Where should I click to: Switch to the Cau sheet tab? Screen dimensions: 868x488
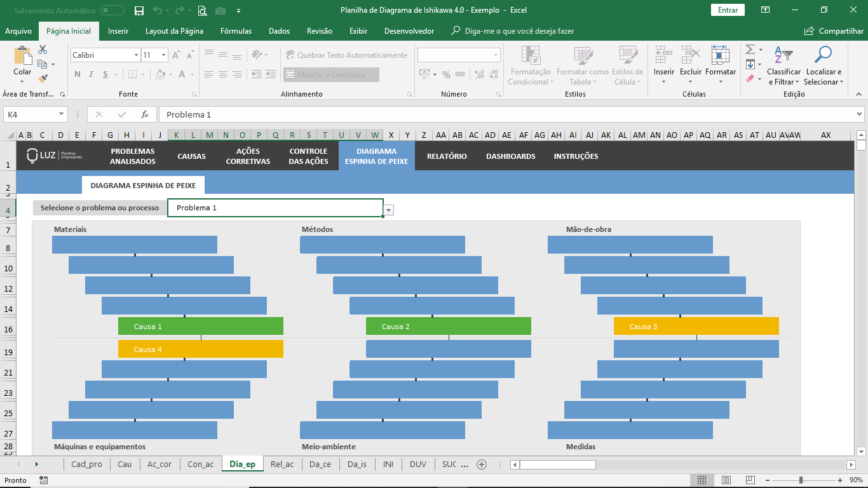click(125, 464)
